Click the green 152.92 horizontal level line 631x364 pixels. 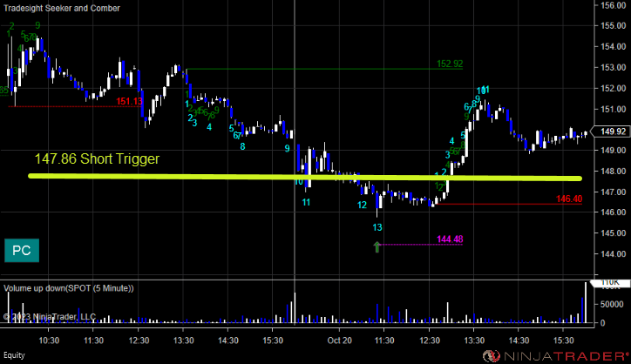pos(324,69)
